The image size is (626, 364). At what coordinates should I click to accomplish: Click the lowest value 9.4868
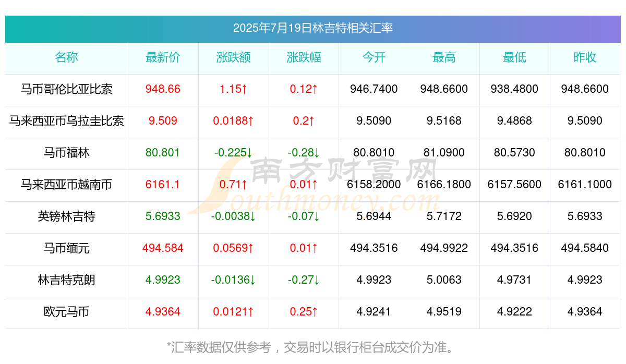[x=514, y=121]
